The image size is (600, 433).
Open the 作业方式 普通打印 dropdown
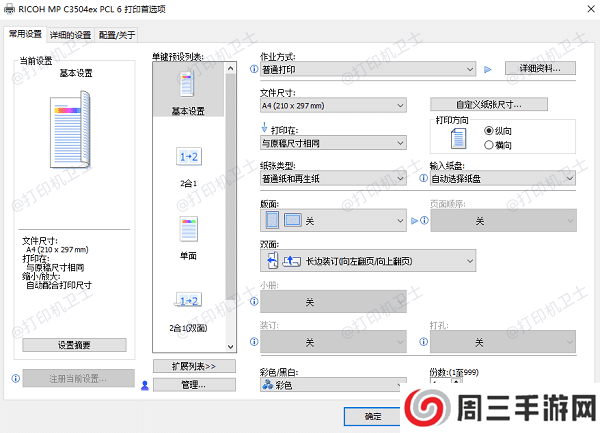(368, 69)
